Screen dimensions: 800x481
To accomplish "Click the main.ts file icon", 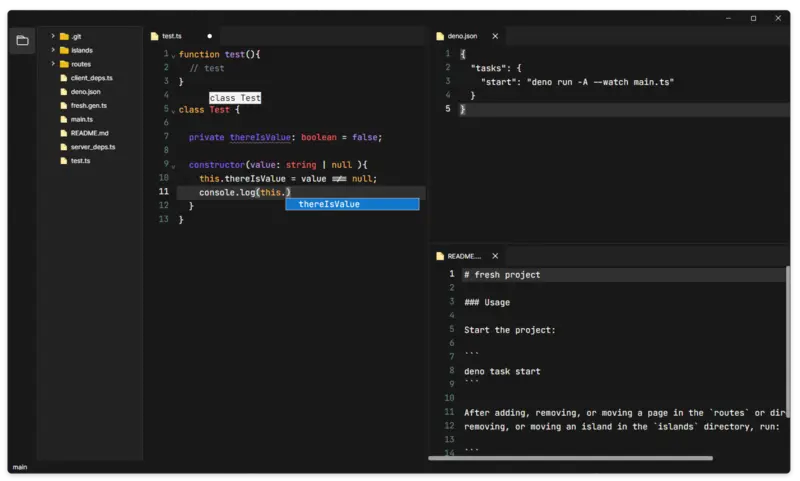I will [64, 119].
